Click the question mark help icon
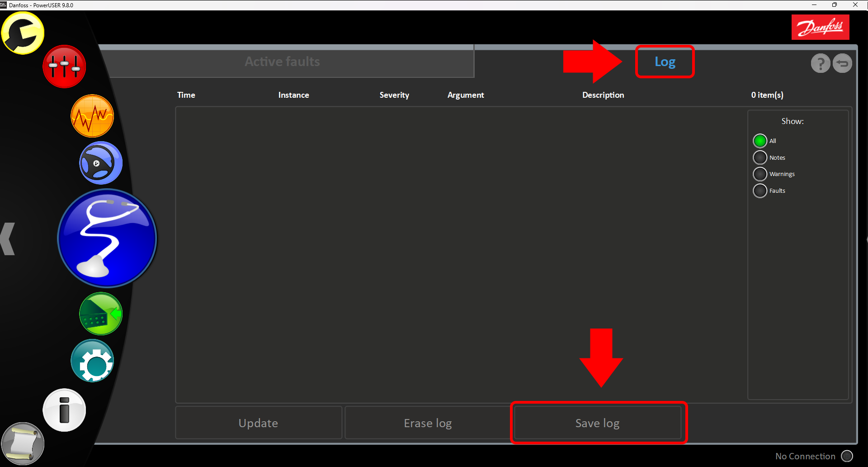The height and width of the screenshot is (467, 868). [820, 63]
